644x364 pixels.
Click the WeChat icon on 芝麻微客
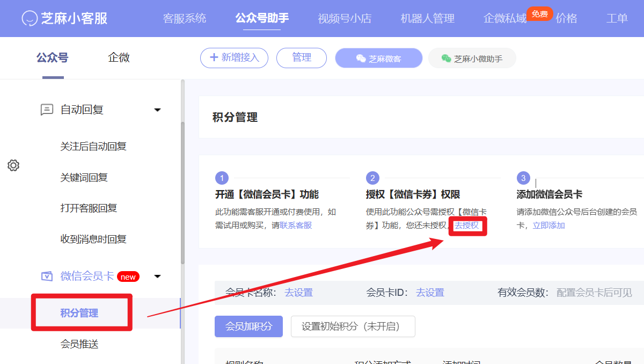pos(361,59)
